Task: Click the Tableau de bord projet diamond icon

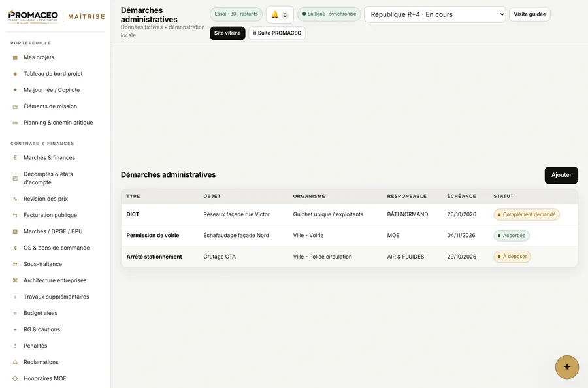Action: point(15,74)
